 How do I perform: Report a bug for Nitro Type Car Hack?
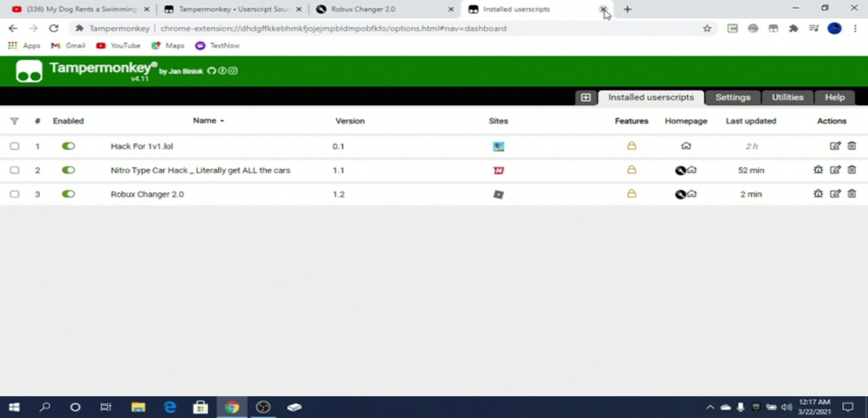pyautogui.click(x=818, y=170)
